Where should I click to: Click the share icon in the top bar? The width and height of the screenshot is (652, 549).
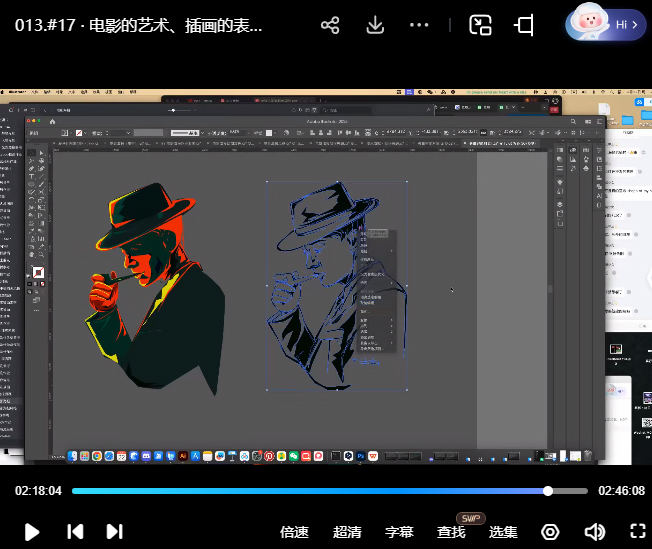pos(330,26)
